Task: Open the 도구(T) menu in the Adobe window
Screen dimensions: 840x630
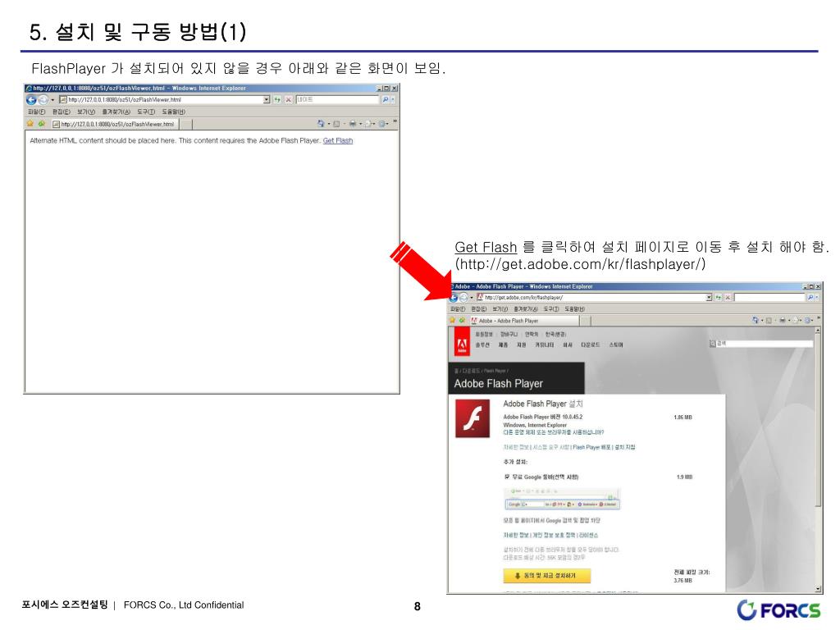Action: [552, 309]
